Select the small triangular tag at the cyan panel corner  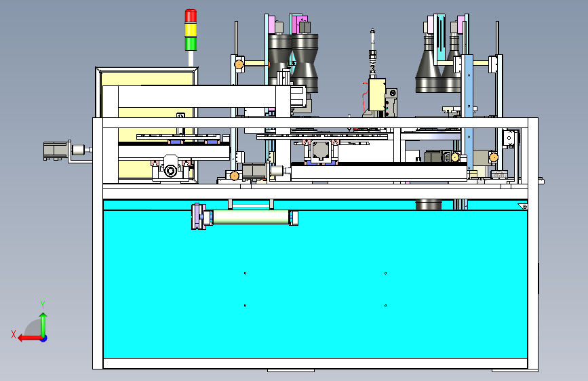pyautogui.click(x=523, y=207)
